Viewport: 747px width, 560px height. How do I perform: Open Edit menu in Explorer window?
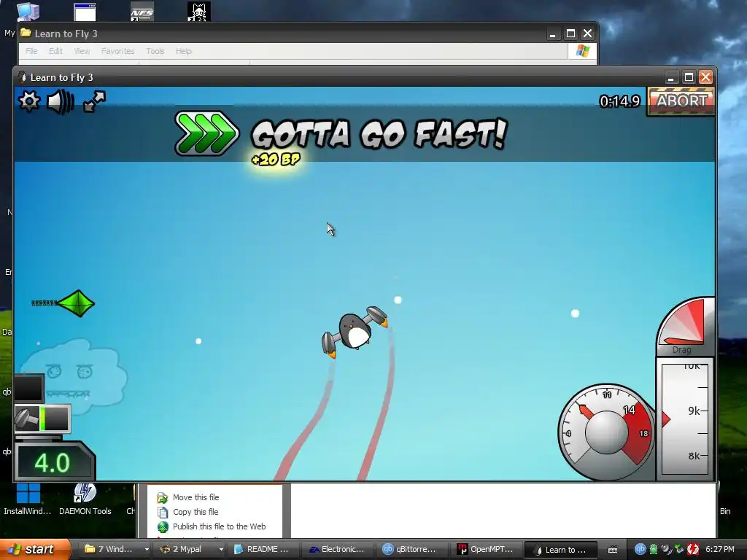55,51
